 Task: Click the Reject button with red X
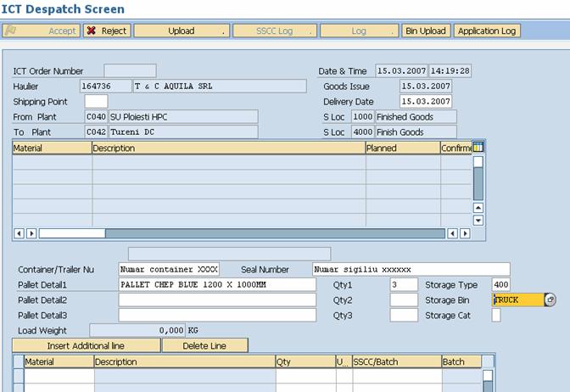point(106,31)
